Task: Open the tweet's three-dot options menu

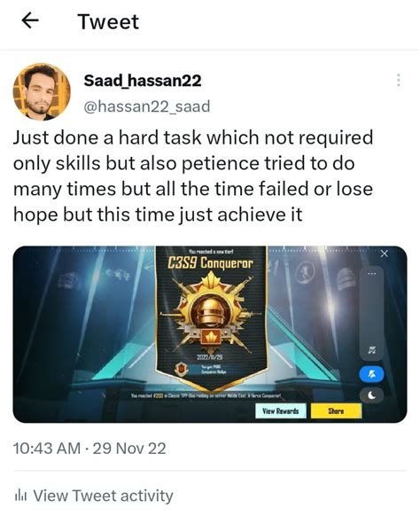Action: click(399, 80)
